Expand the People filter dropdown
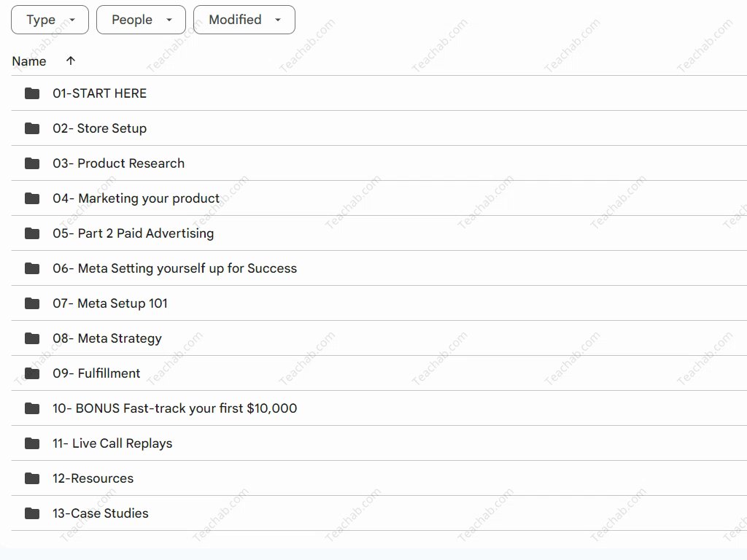The image size is (747, 560). (141, 20)
